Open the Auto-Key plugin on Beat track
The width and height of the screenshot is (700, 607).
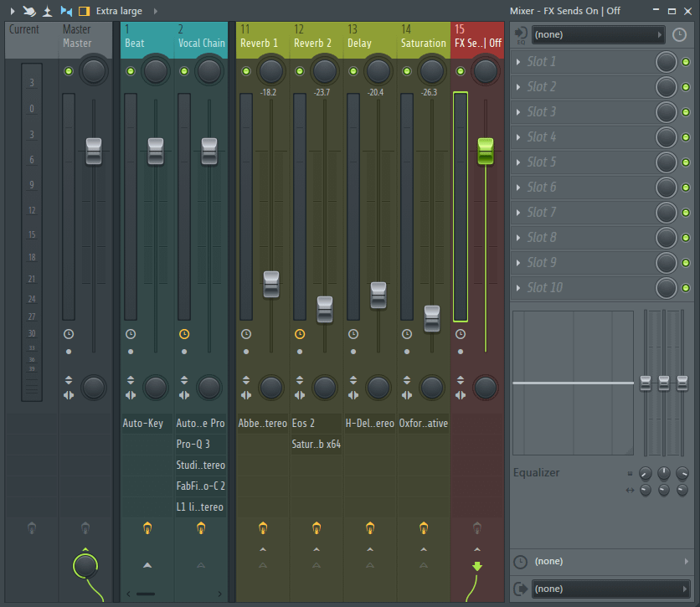click(147, 424)
